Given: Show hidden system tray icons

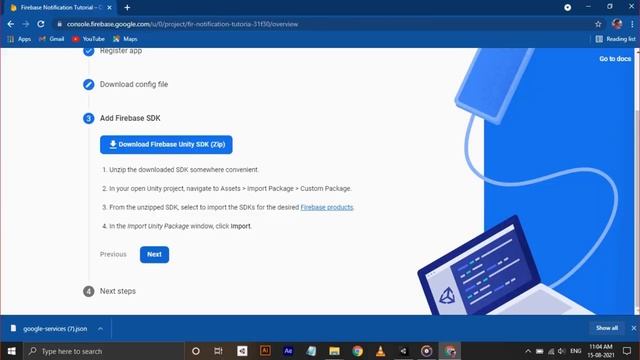Looking at the screenshot, I should tap(528, 351).
